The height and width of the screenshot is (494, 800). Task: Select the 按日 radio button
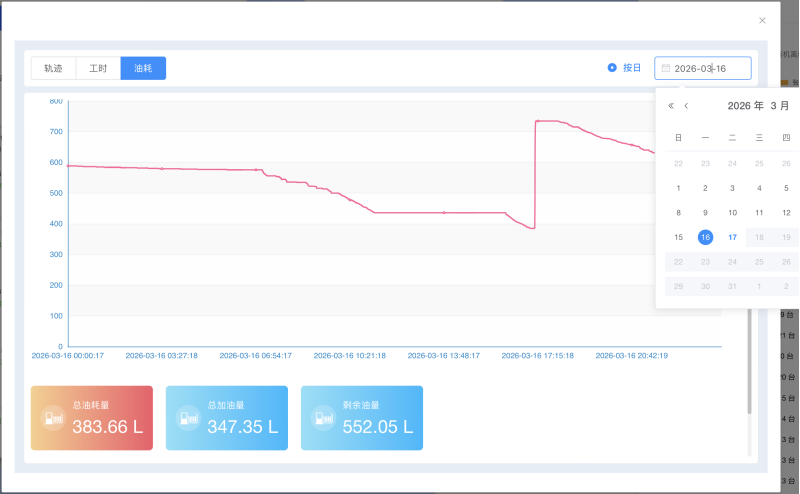coord(612,68)
